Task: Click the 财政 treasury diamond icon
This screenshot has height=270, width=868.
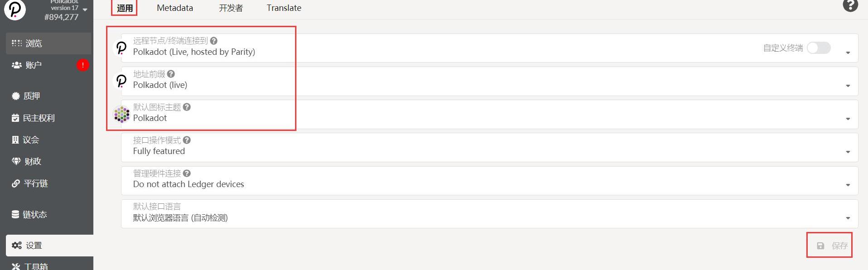Action: [16, 161]
